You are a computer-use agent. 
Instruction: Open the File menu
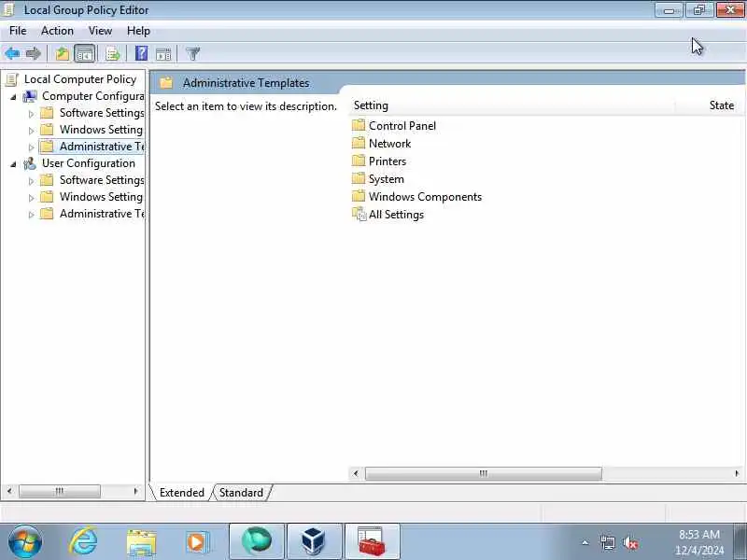(x=18, y=31)
